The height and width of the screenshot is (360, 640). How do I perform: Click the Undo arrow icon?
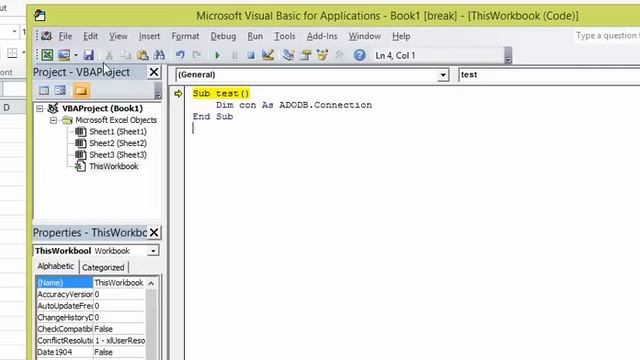pyautogui.click(x=180, y=55)
